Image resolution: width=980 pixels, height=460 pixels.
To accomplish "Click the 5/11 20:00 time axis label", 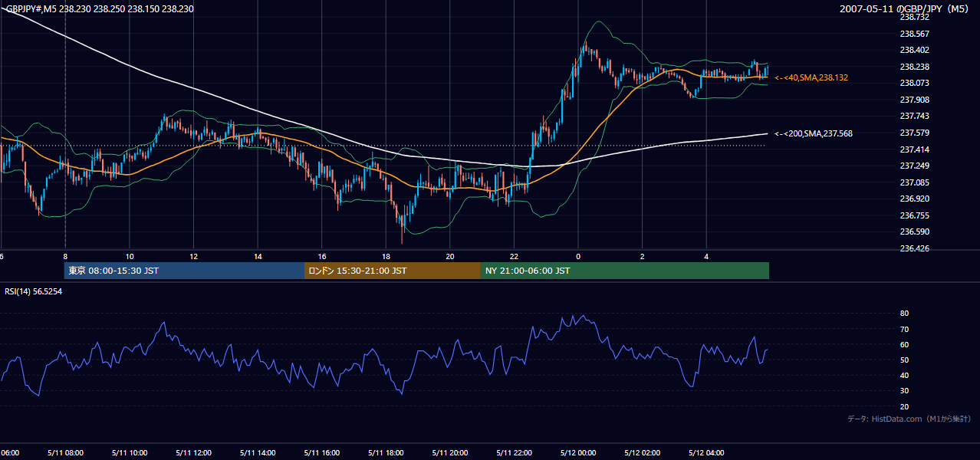I will [449, 452].
